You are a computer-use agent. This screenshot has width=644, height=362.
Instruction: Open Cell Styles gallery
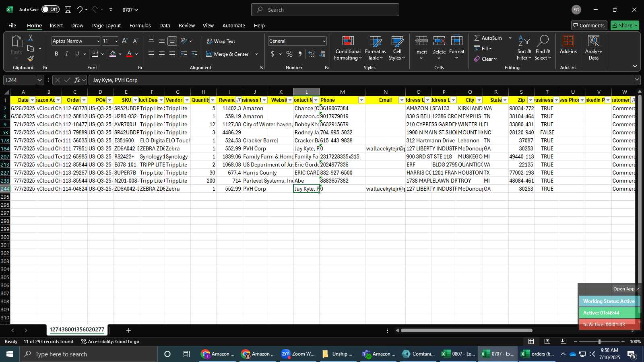pos(397,48)
